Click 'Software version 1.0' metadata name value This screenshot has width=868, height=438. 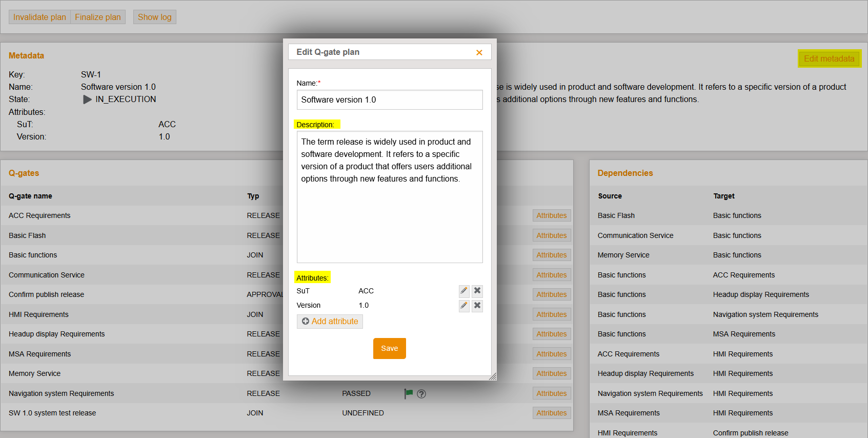pyautogui.click(x=118, y=87)
